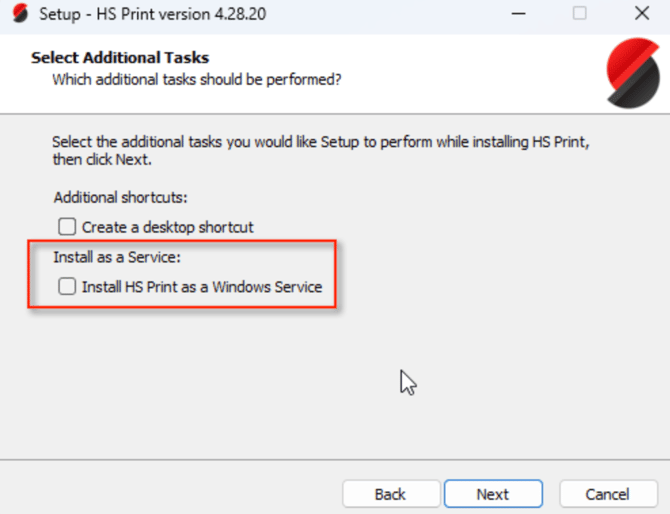
Task: Tick the Create a desktop shortcut checkbox
Action: [x=67, y=226]
